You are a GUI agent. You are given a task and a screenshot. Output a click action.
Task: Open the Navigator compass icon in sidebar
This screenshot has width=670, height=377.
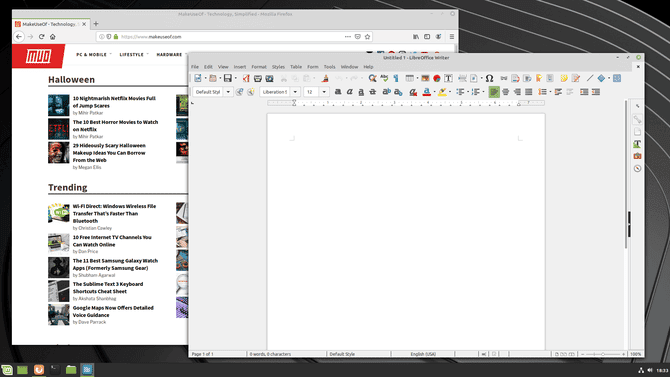coord(637,168)
